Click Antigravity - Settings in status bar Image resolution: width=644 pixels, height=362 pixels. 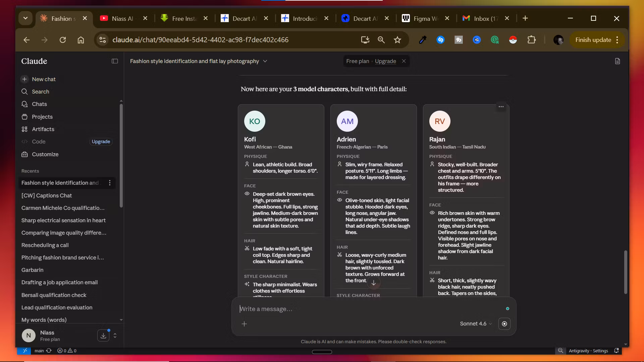(x=588, y=351)
